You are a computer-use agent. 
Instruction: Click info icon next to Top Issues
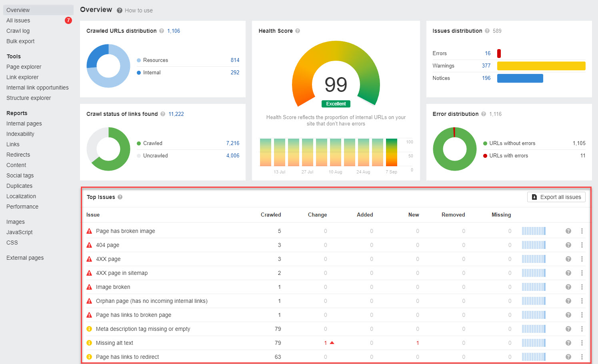click(x=120, y=197)
